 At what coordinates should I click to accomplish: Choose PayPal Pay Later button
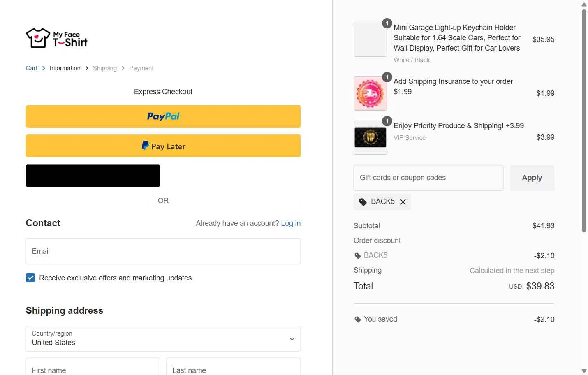click(163, 146)
